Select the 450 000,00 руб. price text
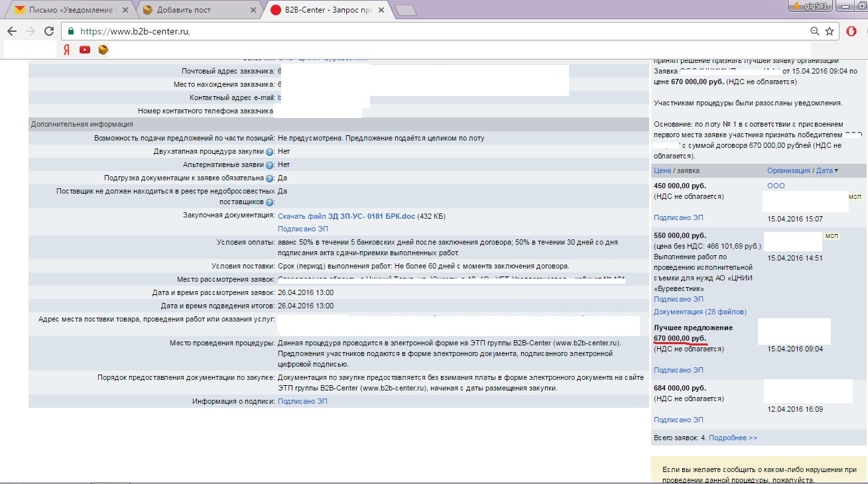 click(680, 186)
